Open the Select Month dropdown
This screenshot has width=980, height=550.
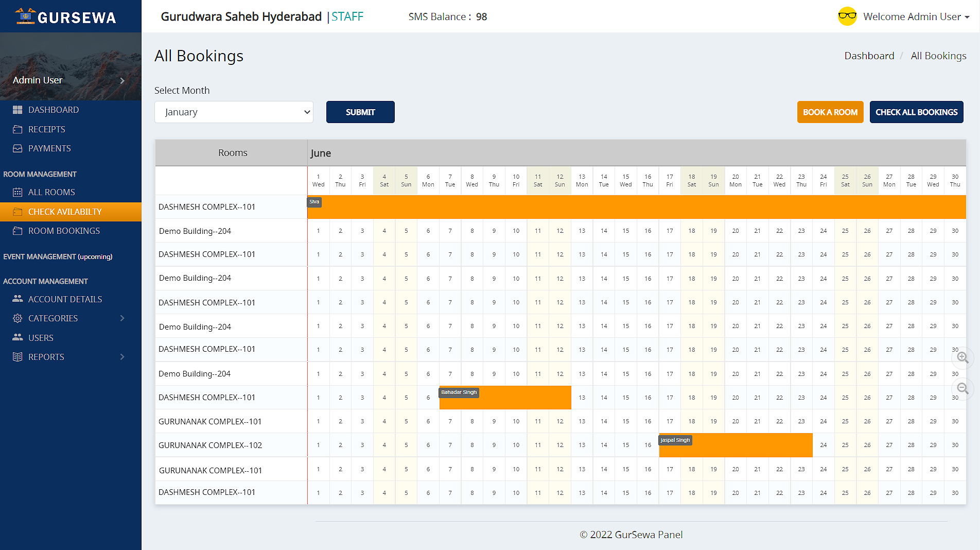pyautogui.click(x=234, y=112)
